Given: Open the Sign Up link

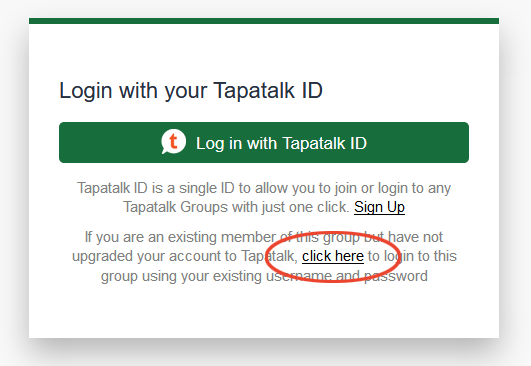Looking at the screenshot, I should tap(379, 207).
